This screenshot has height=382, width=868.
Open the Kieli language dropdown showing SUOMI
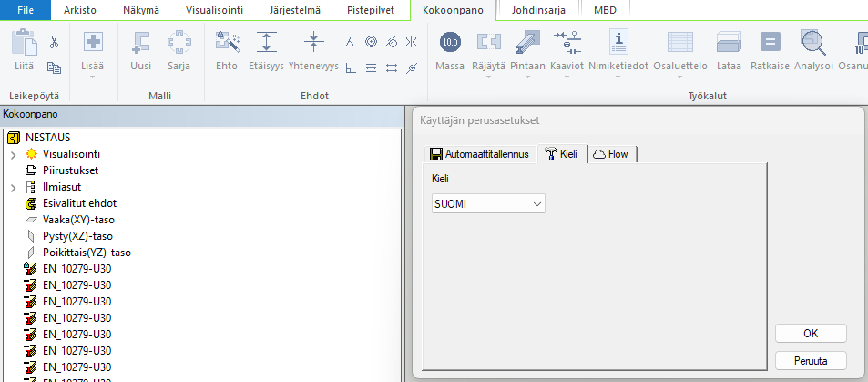click(487, 204)
